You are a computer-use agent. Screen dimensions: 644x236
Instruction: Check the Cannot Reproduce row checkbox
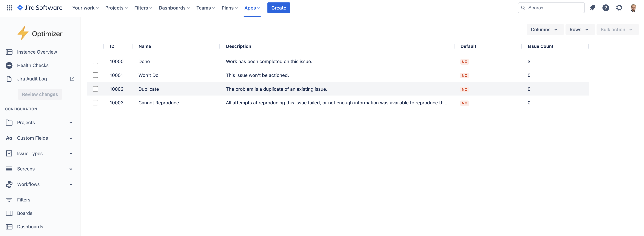[x=95, y=103]
